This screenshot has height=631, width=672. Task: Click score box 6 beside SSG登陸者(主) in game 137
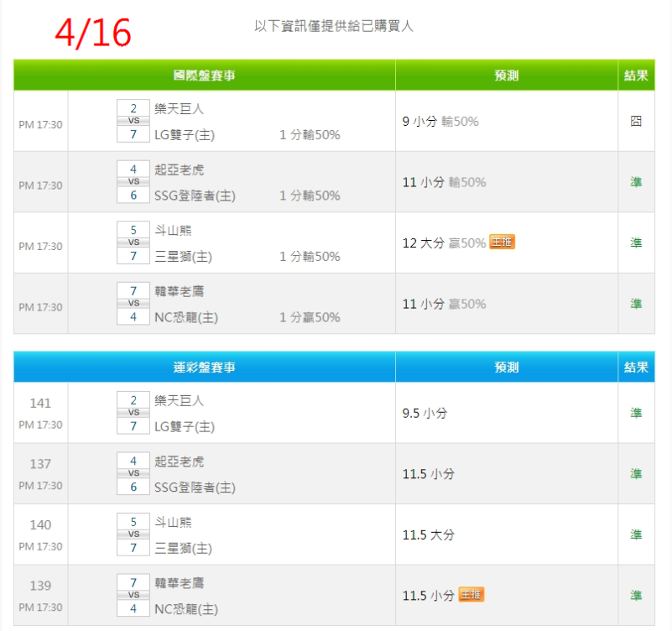click(x=133, y=487)
